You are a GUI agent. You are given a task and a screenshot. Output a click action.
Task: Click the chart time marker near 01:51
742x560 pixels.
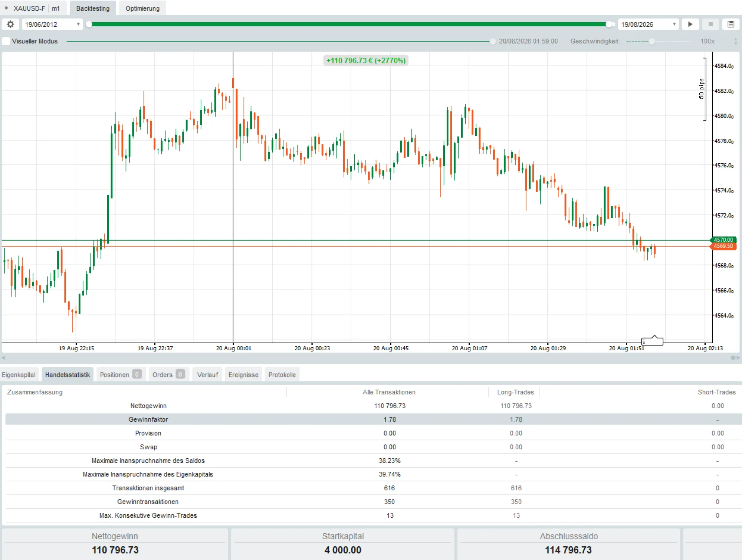(x=652, y=340)
